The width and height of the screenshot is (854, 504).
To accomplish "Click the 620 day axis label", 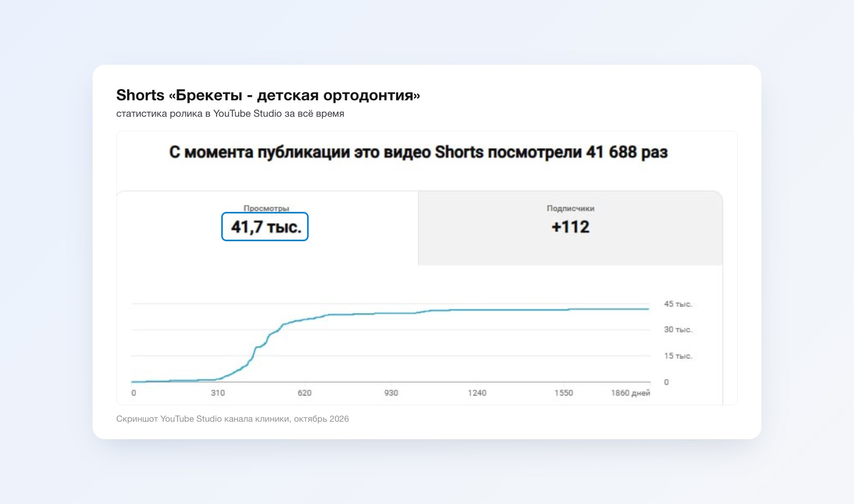I will tap(305, 393).
